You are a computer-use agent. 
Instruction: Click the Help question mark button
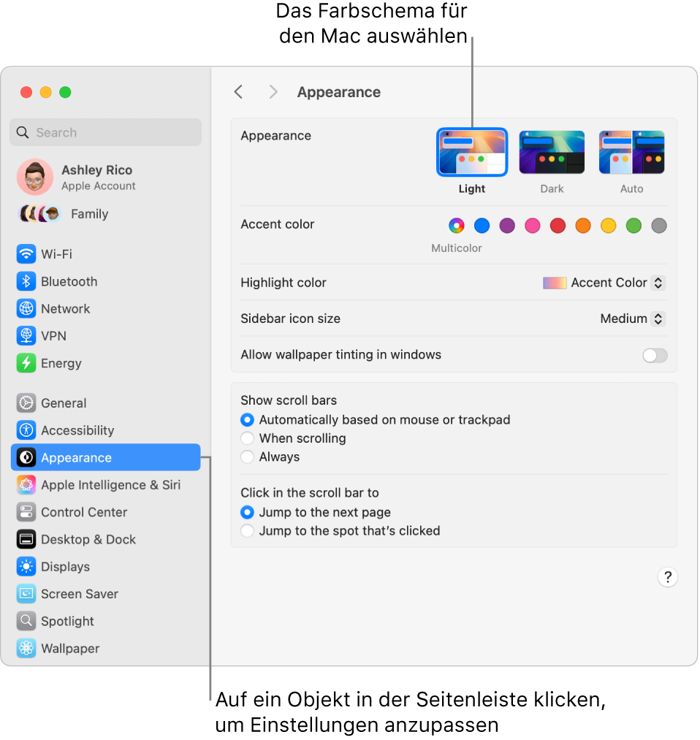[x=667, y=577]
